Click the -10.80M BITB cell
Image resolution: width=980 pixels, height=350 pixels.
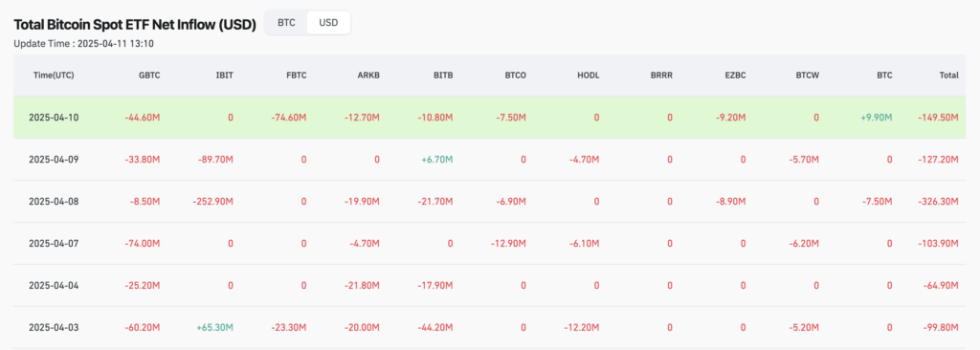click(x=435, y=117)
